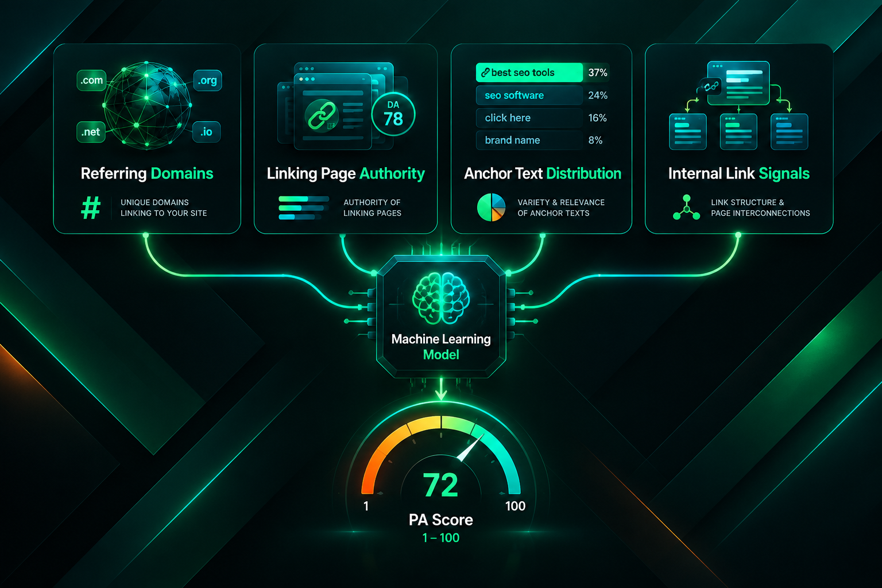Viewport: 882px width, 588px height.
Task: Click the 8% value
Action: [x=595, y=140]
